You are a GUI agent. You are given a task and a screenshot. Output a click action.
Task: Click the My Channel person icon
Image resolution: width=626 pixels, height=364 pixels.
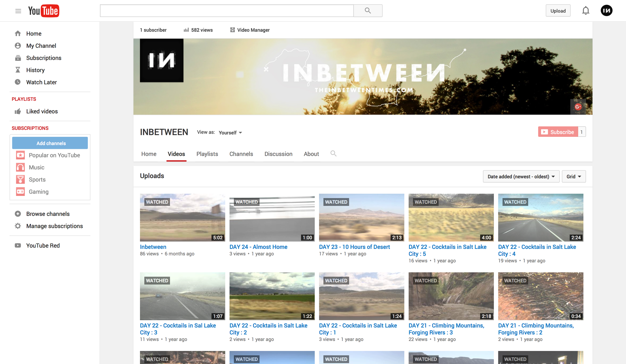[18, 46]
